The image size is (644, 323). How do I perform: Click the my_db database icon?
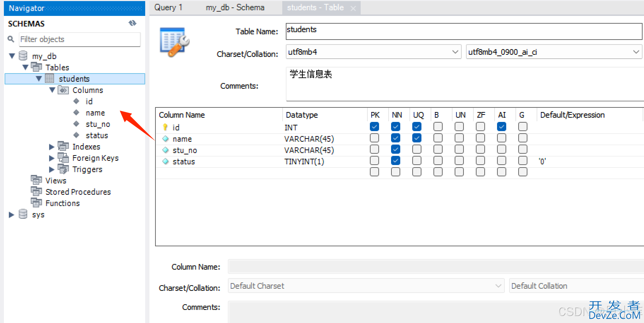click(23, 56)
